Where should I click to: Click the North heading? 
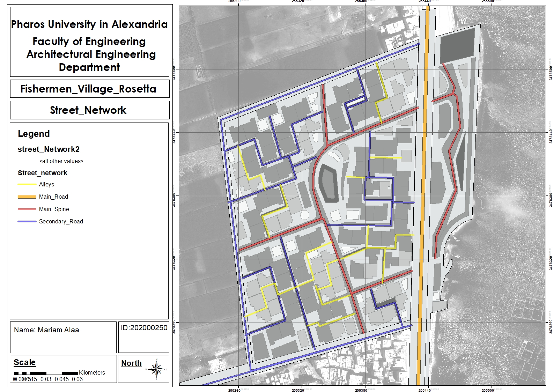pyautogui.click(x=132, y=363)
